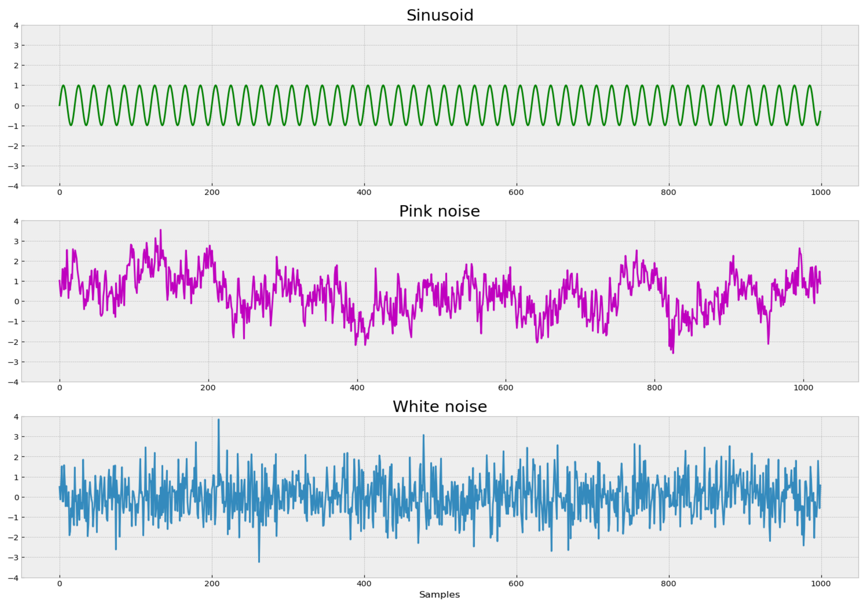
Task: Click the top y-axis label 4 on Sinusoid
Action: coord(16,25)
